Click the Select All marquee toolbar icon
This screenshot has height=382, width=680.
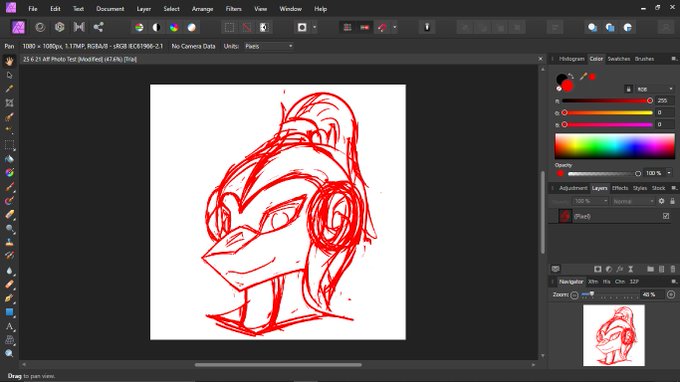[x=229, y=27]
